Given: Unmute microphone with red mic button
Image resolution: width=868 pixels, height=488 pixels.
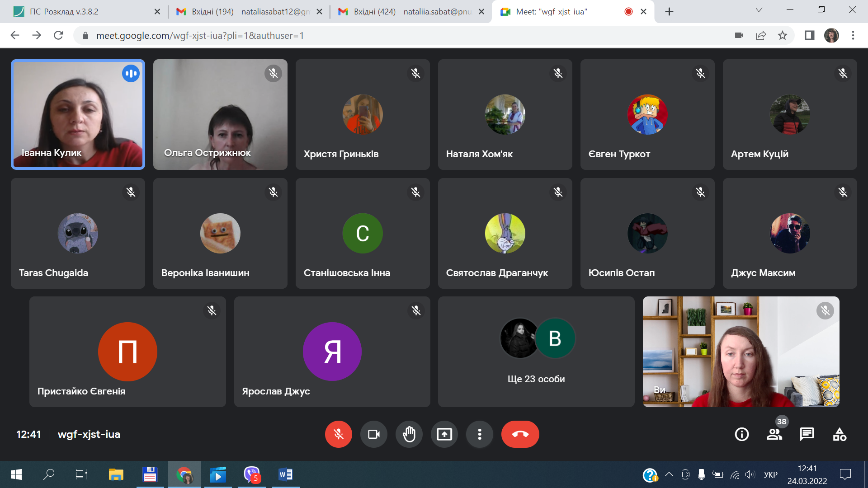Looking at the screenshot, I should tap(338, 434).
